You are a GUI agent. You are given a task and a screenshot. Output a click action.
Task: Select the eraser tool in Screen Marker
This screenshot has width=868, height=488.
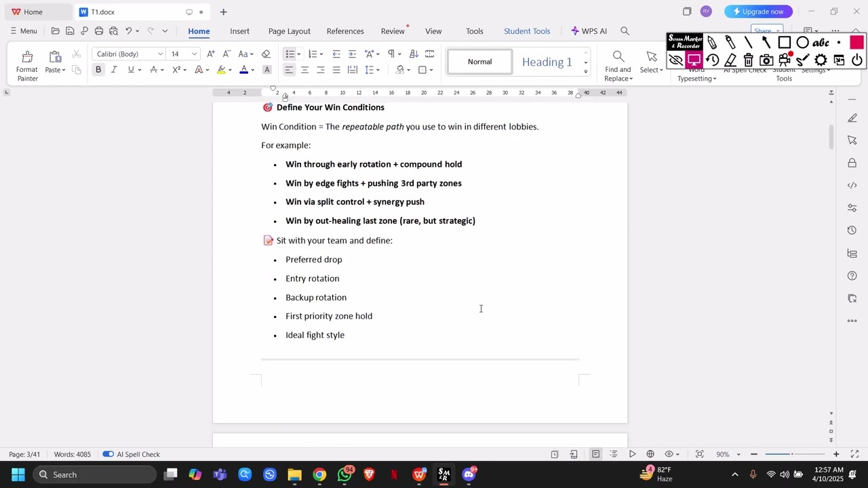click(730, 60)
